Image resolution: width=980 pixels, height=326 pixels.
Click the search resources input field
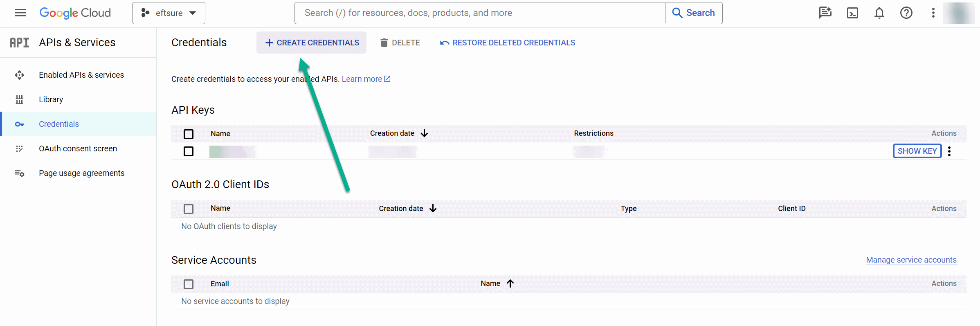[480, 13]
